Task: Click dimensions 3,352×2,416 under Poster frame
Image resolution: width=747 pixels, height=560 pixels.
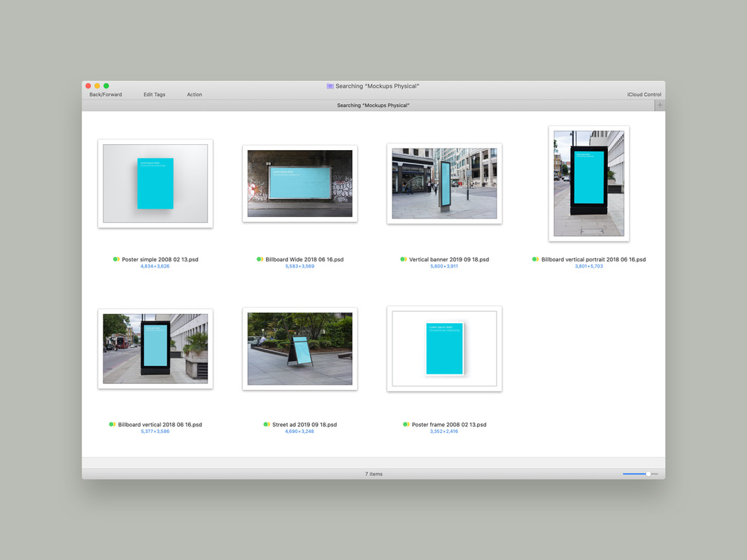Action: [x=444, y=432]
